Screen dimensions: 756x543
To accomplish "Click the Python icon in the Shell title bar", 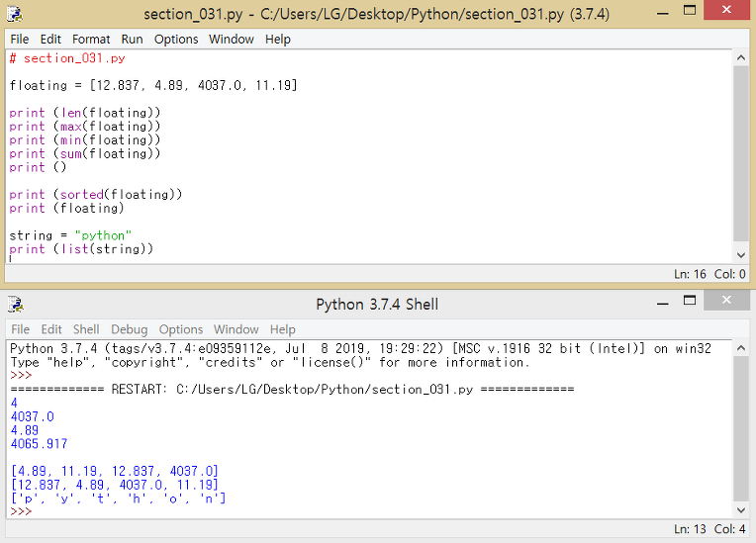I will coord(16,305).
